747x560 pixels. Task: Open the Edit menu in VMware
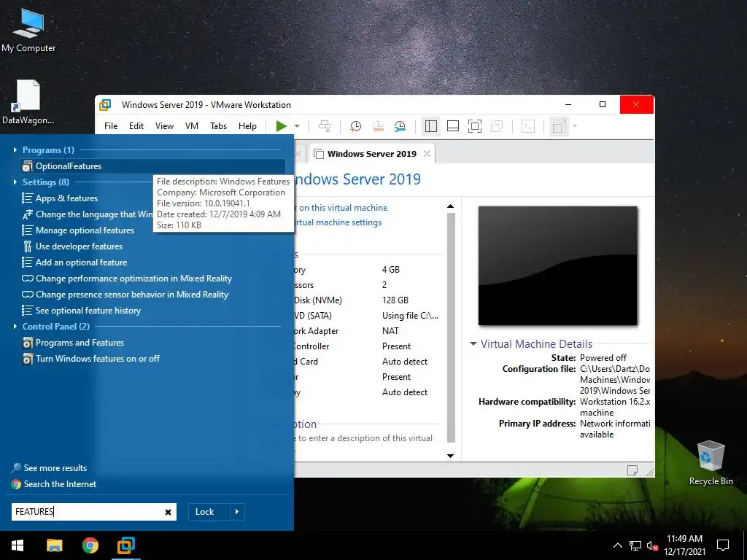(136, 126)
